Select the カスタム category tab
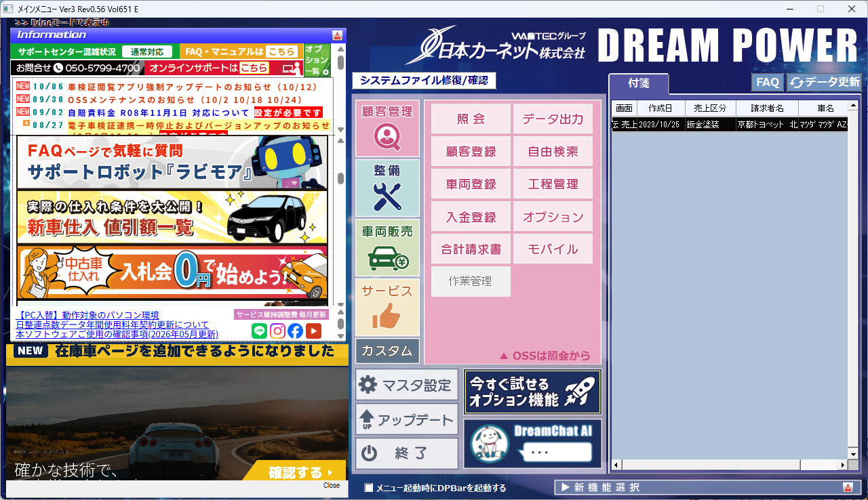 (387, 351)
